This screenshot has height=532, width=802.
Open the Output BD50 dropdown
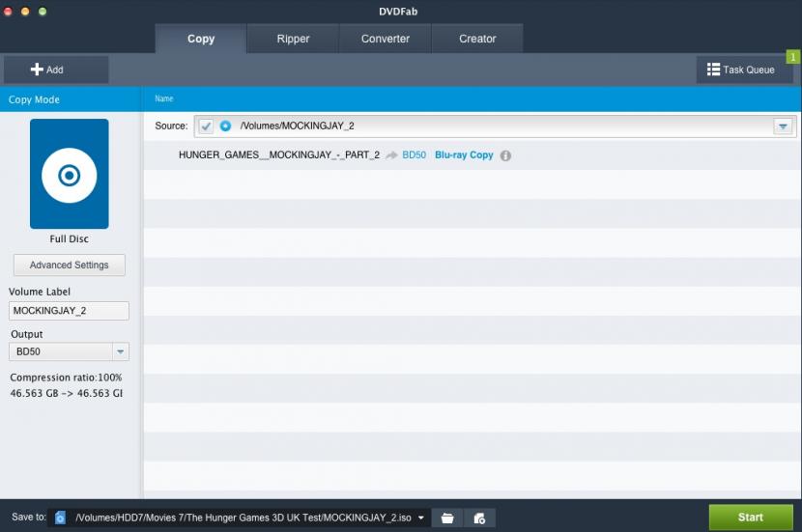tap(121, 352)
